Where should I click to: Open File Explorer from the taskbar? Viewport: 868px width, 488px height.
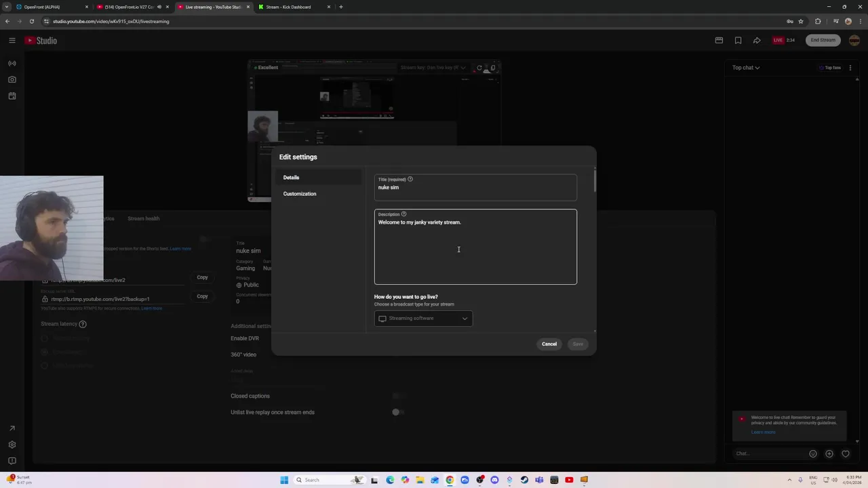tap(420, 480)
